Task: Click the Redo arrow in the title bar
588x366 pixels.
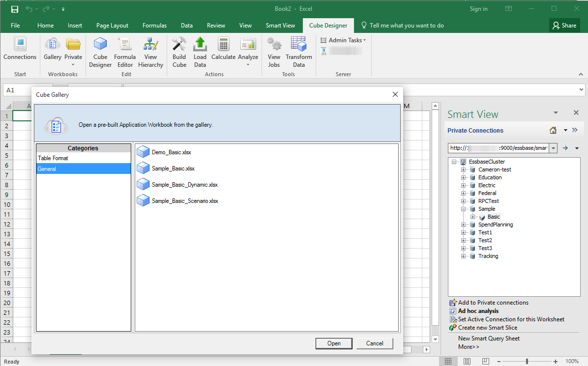Action: pos(46,9)
